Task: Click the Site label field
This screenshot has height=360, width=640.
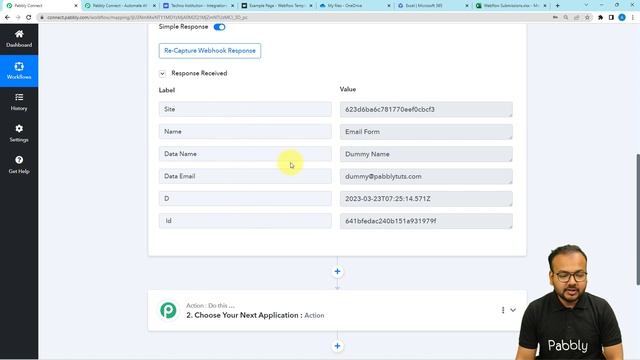Action: [245, 109]
